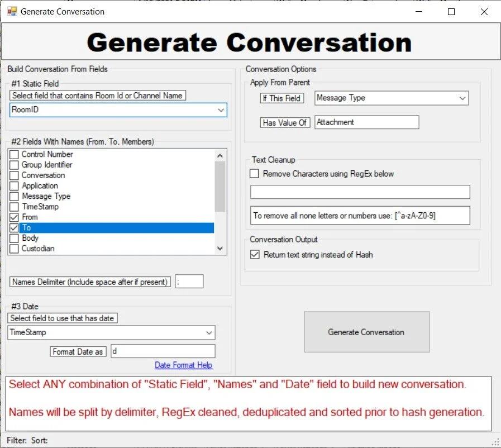Uncheck the From field

(x=13, y=217)
